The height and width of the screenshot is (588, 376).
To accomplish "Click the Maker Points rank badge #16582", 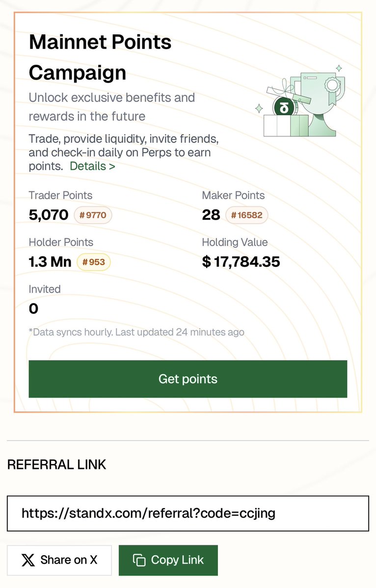I will click(246, 215).
